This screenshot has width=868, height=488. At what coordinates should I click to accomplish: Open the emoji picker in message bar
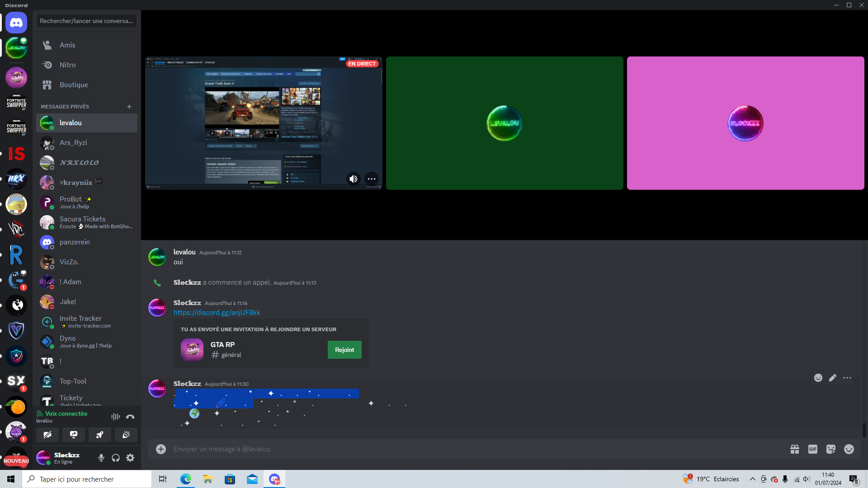[x=849, y=449]
